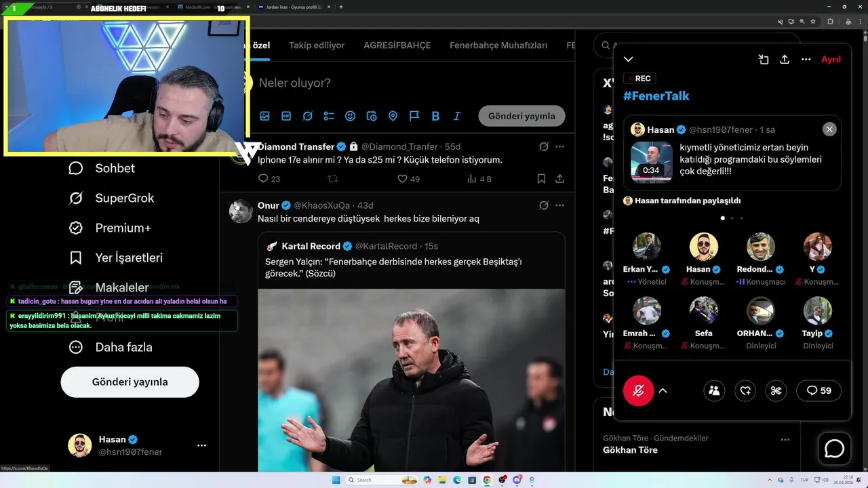
Task: Open space comments showing 59 replies
Action: click(x=819, y=390)
